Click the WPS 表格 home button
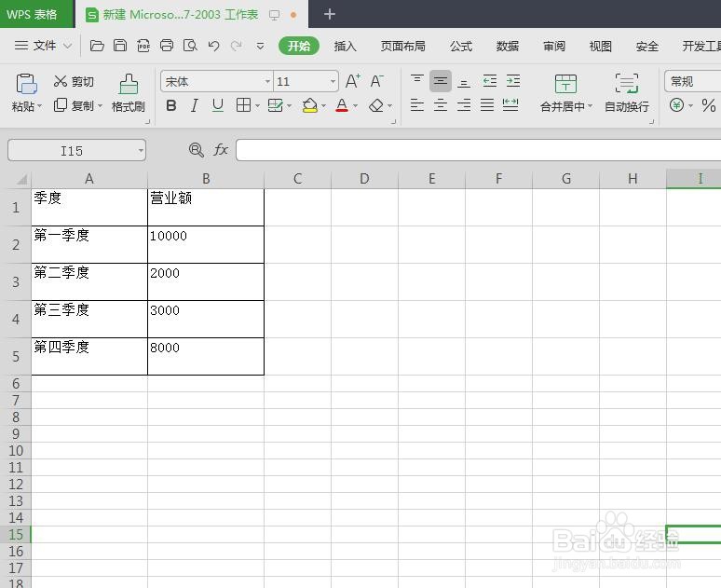Viewport: 721px width, 588px height. tap(36, 14)
